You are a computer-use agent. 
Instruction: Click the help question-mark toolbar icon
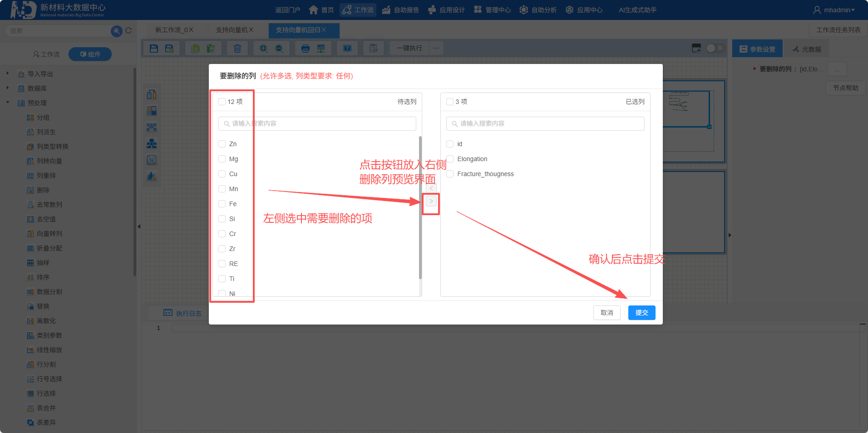(x=347, y=48)
